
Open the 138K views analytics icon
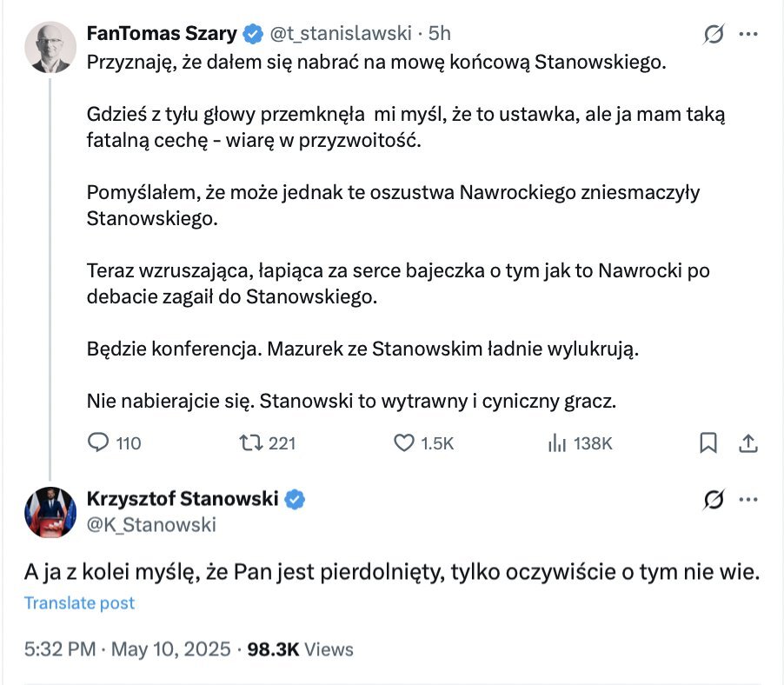click(556, 442)
